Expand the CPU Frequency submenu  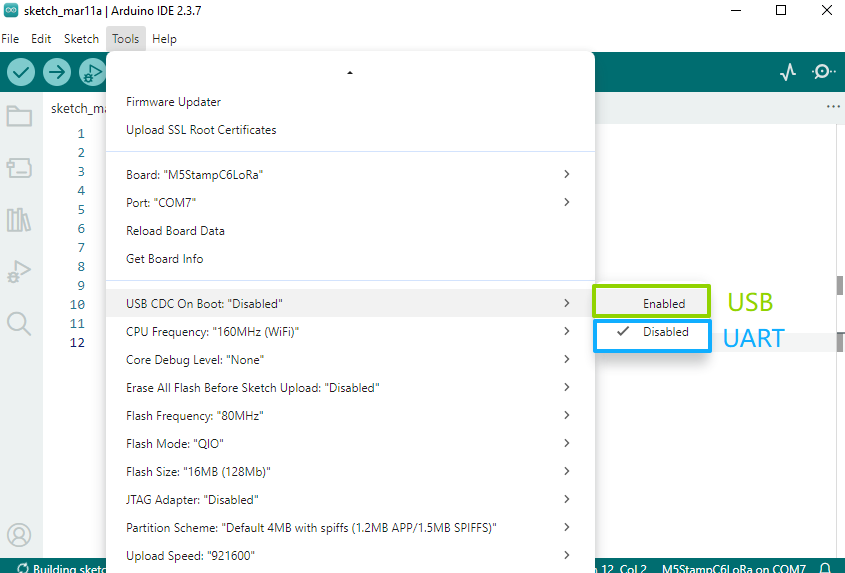(x=349, y=331)
